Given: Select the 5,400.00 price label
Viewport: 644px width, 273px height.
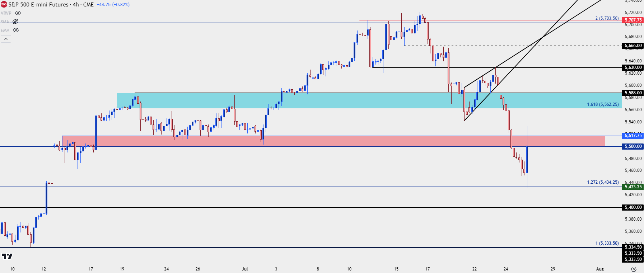Looking at the screenshot, I should (x=633, y=207).
